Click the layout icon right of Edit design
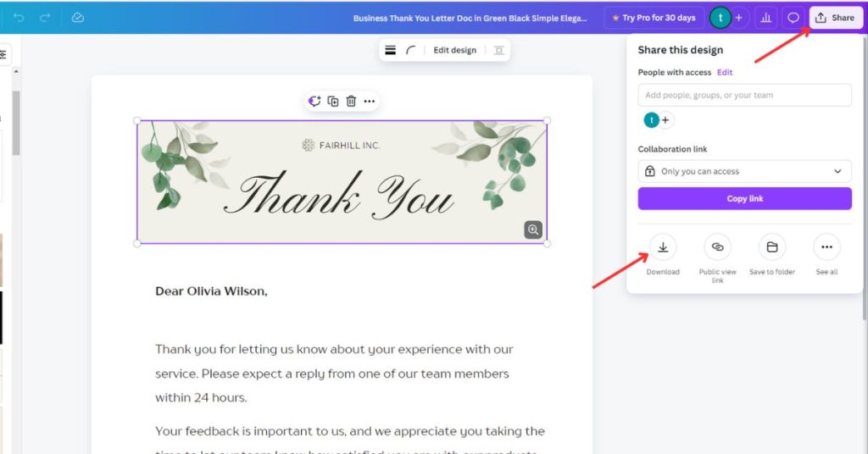 (498, 50)
